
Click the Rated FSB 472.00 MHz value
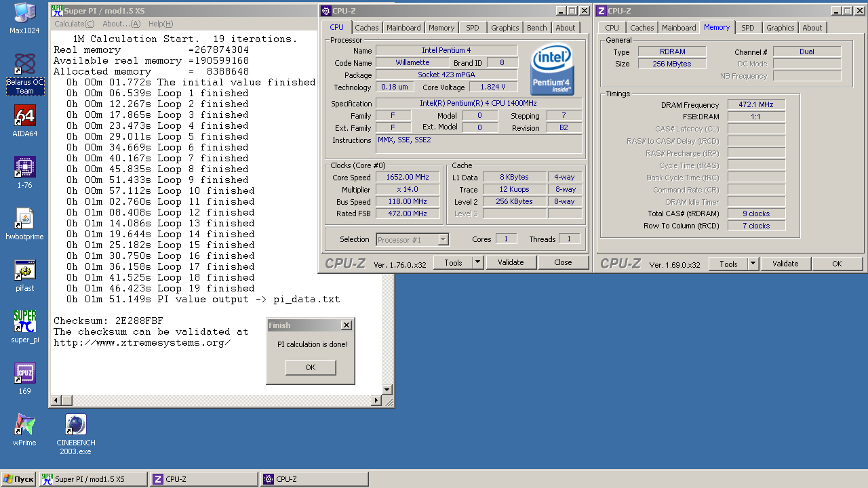tap(408, 213)
